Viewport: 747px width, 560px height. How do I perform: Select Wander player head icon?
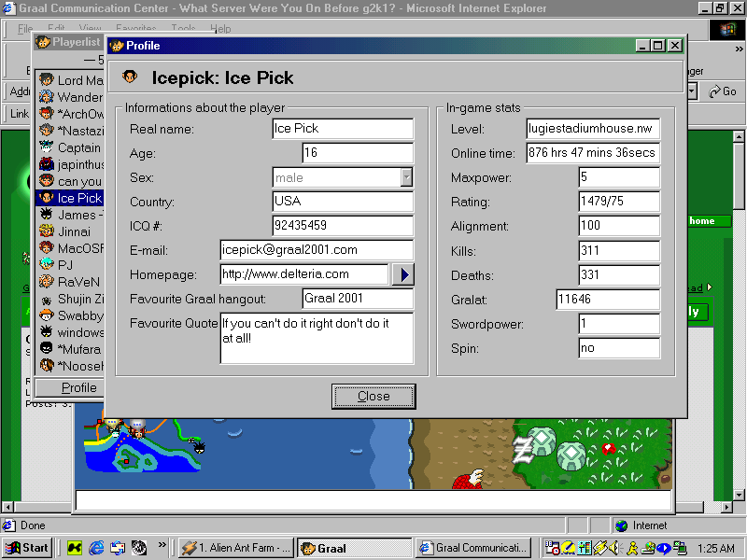pos(46,97)
